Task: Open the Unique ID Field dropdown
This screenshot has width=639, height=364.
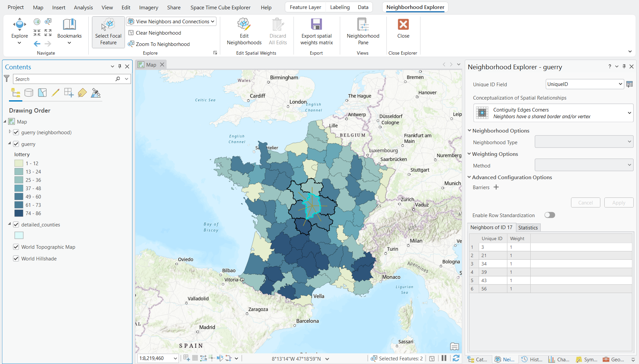Action: coord(584,84)
